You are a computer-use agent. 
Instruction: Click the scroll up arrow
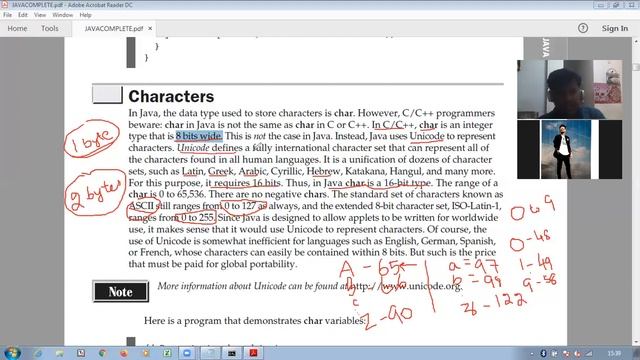[x=636, y=41]
